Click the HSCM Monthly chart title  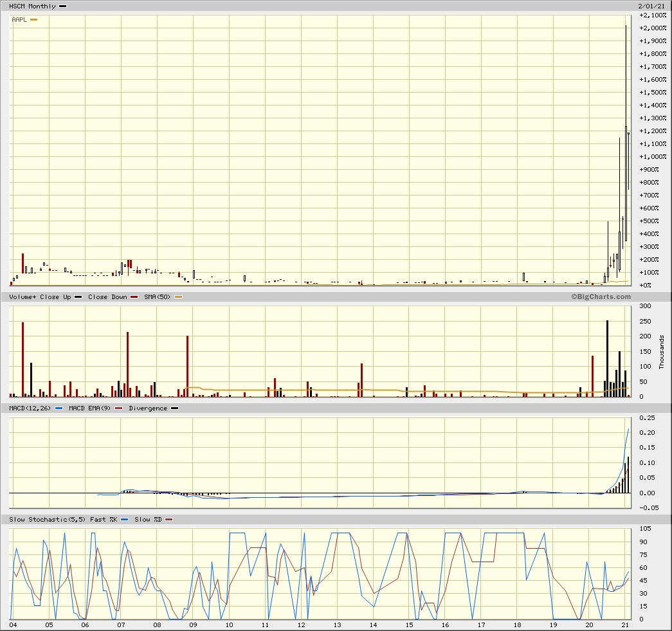click(x=32, y=6)
